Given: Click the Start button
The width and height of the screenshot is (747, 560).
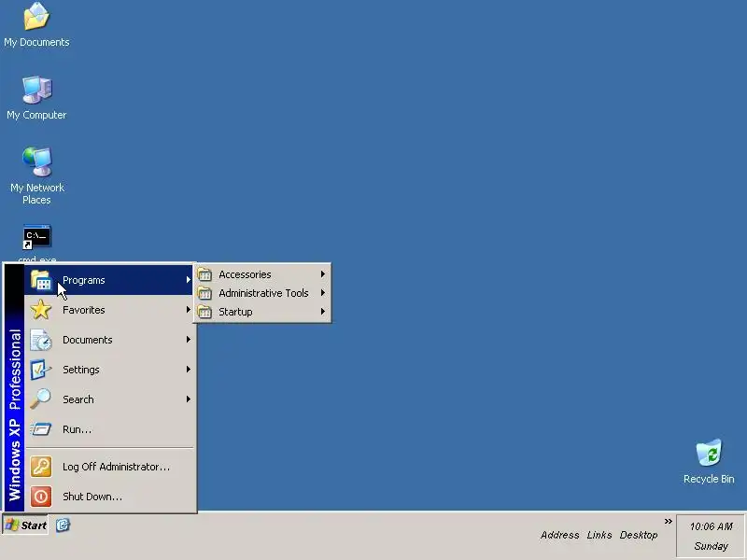Looking at the screenshot, I should 25,525.
